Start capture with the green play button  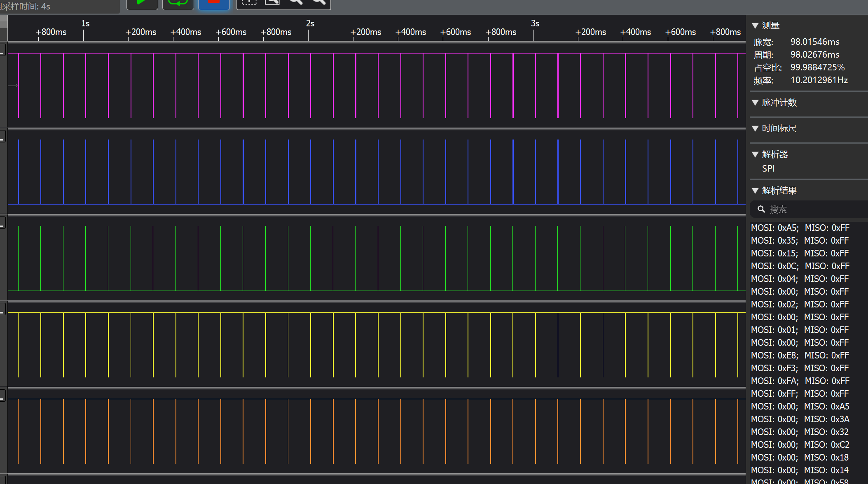click(142, 4)
